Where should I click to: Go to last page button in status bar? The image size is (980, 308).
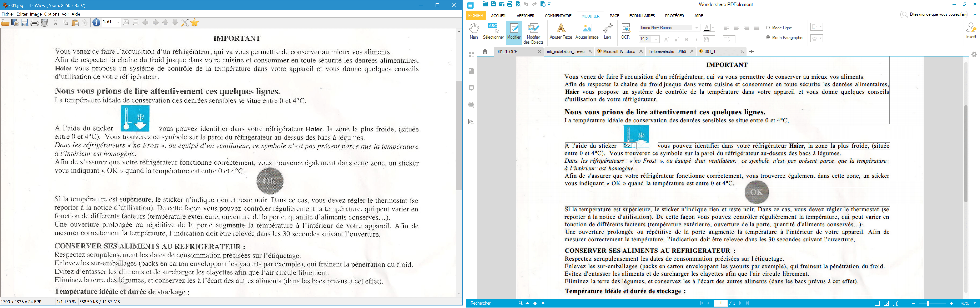[x=747, y=303]
